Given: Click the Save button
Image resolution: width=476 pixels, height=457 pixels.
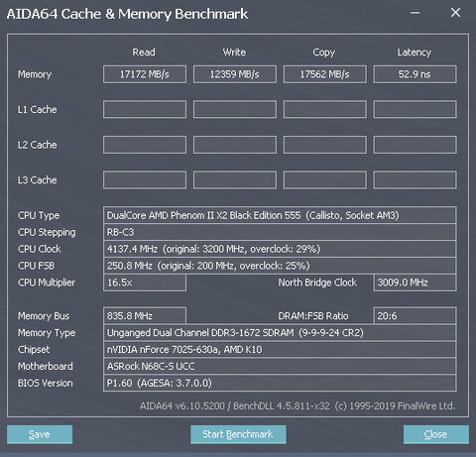Looking at the screenshot, I should click(x=40, y=434).
